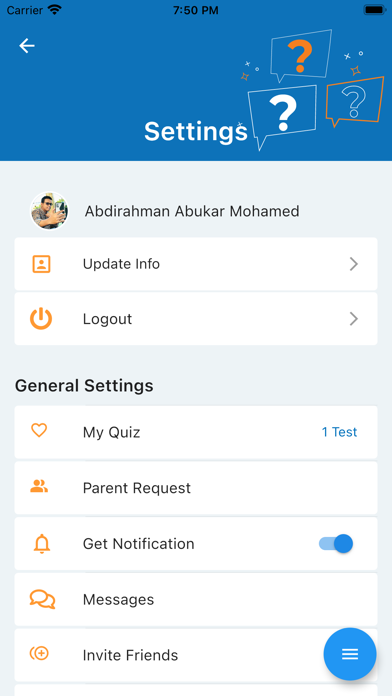Tap the back arrow in the header
This screenshot has width=392, height=696.
(x=27, y=46)
